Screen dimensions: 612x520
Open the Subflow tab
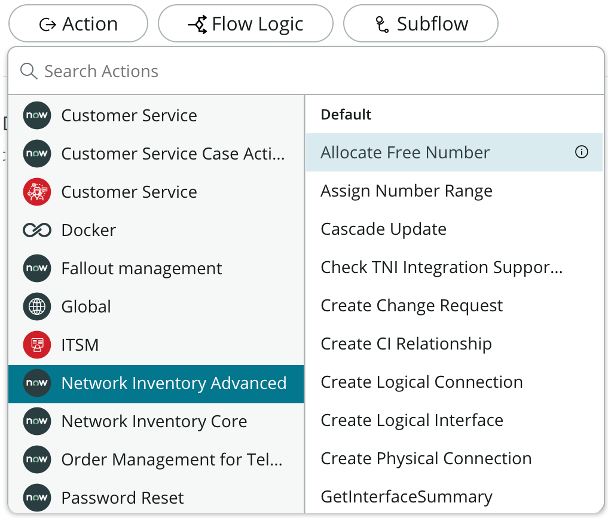point(421,23)
